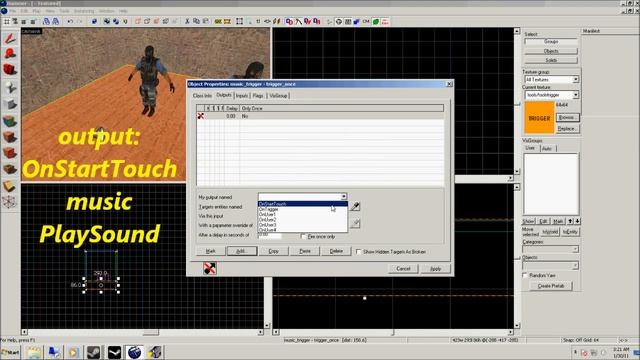This screenshot has height=360, width=640.
Task: Click the orange trigger texture swatch
Action: 539,118
